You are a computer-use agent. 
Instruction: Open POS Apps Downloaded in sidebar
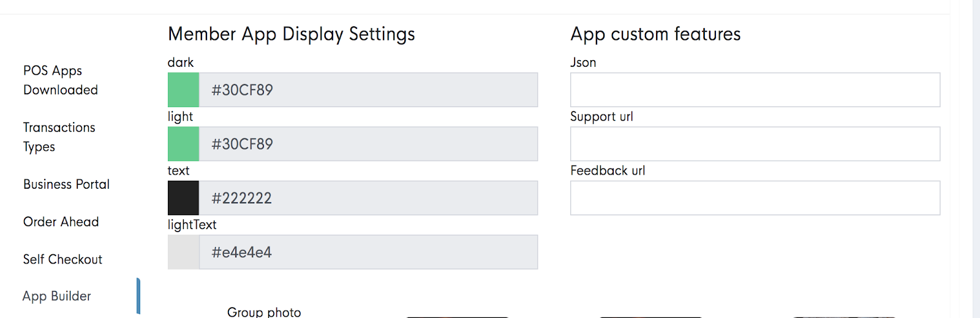(61, 80)
